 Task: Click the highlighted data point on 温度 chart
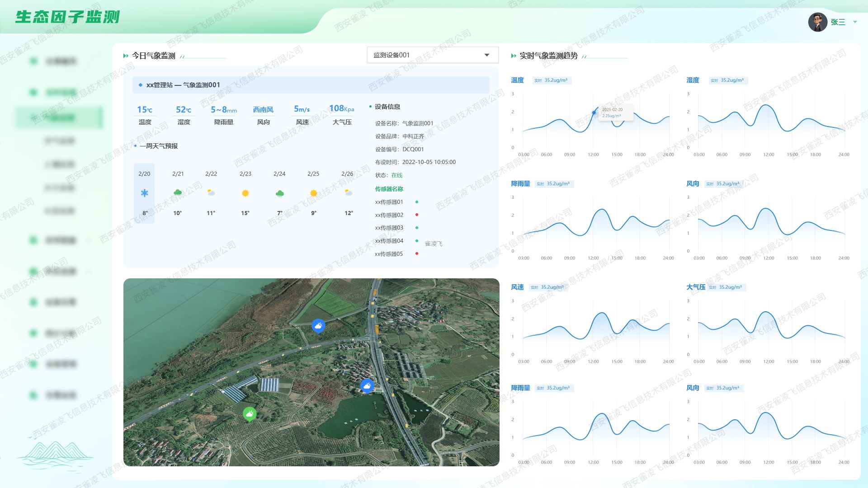tap(594, 113)
